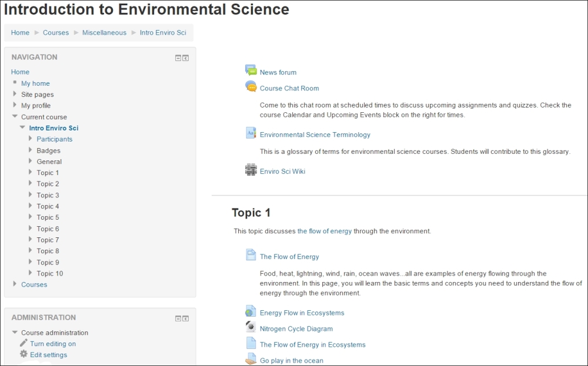Click the Topic 1 section heading
This screenshot has height=366, width=588.
(251, 213)
